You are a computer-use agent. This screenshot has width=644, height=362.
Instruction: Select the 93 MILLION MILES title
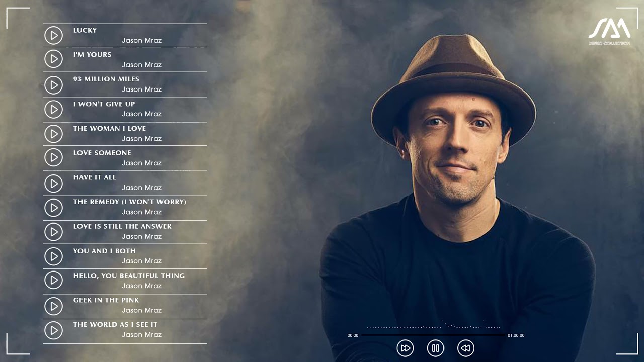tap(106, 79)
